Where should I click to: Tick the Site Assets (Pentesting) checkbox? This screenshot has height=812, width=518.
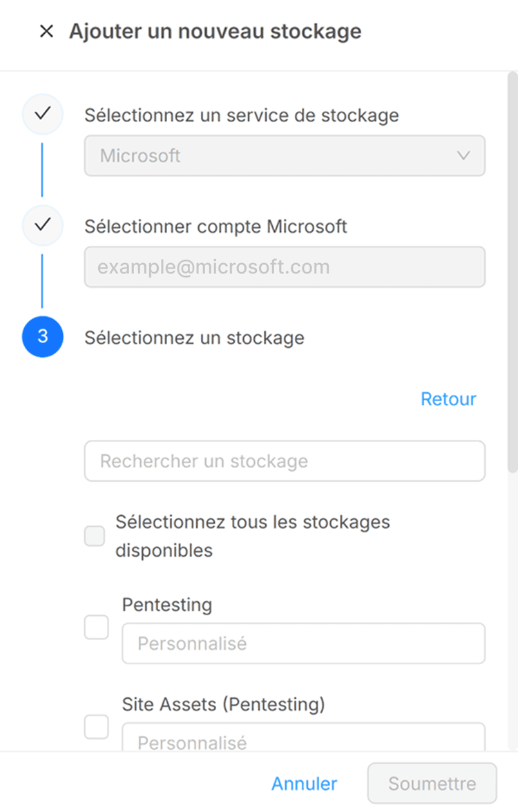(96, 726)
